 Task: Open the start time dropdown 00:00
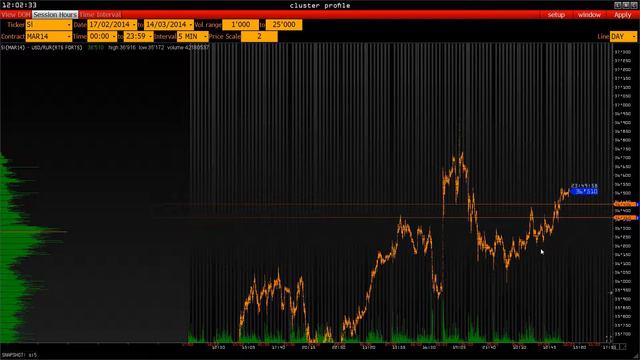pyautogui.click(x=102, y=37)
